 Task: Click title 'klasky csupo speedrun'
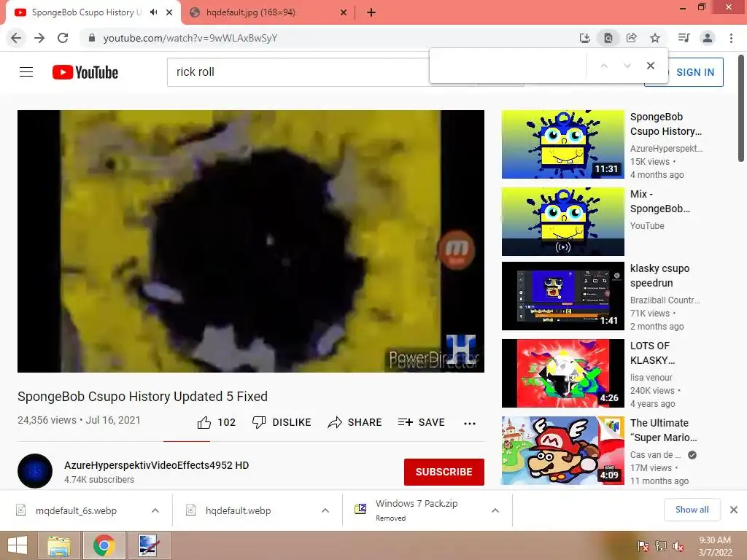tap(659, 276)
